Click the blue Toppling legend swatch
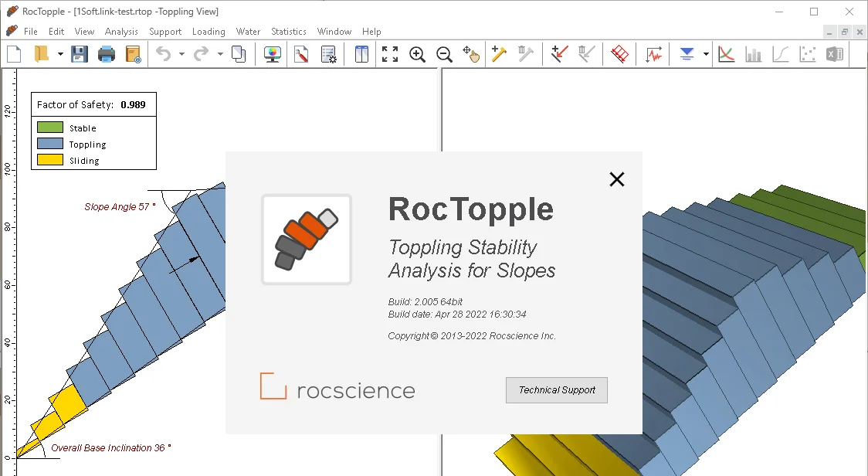This screenshot has width=868, height=476. (50, 144)
